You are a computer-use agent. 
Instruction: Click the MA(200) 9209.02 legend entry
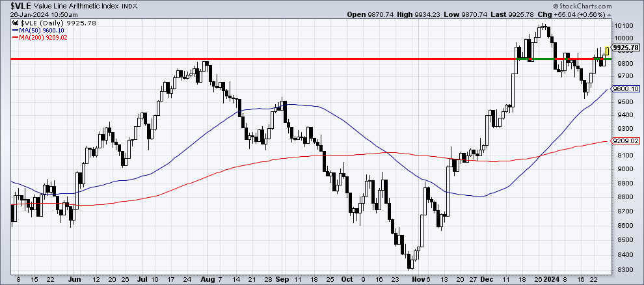40,37
